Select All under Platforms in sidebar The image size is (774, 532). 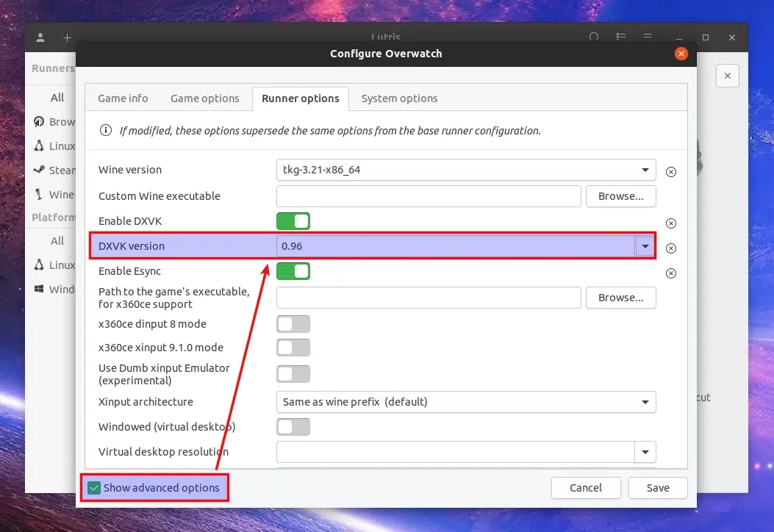click(57, 240)
